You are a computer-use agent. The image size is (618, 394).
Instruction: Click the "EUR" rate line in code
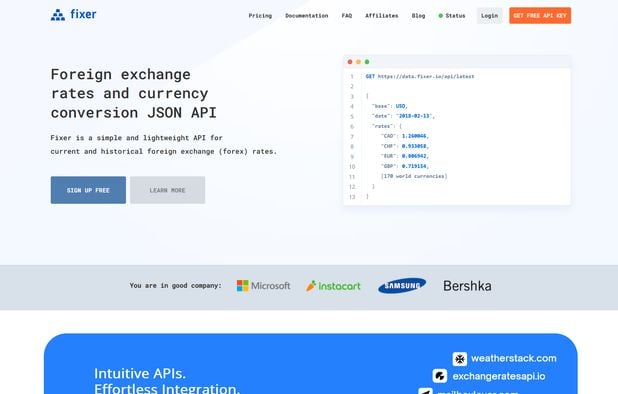(x=405, y=156)
